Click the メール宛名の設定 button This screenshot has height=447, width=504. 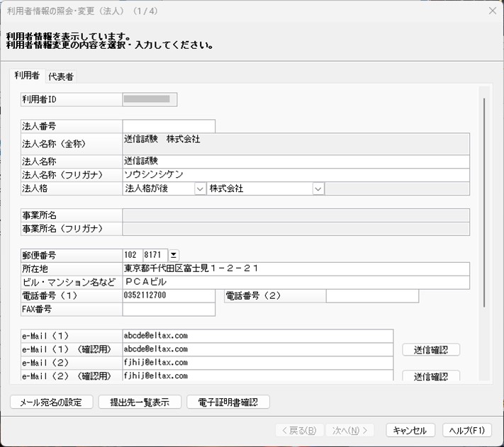pyautogui.click(x=52, y=402)
